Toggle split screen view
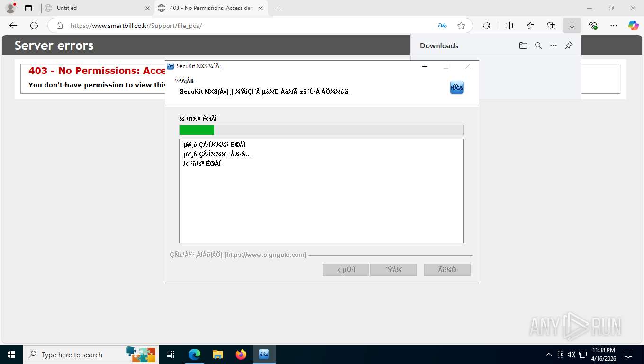The width and height of the screenshot is (644, 364). coord(510,26)
